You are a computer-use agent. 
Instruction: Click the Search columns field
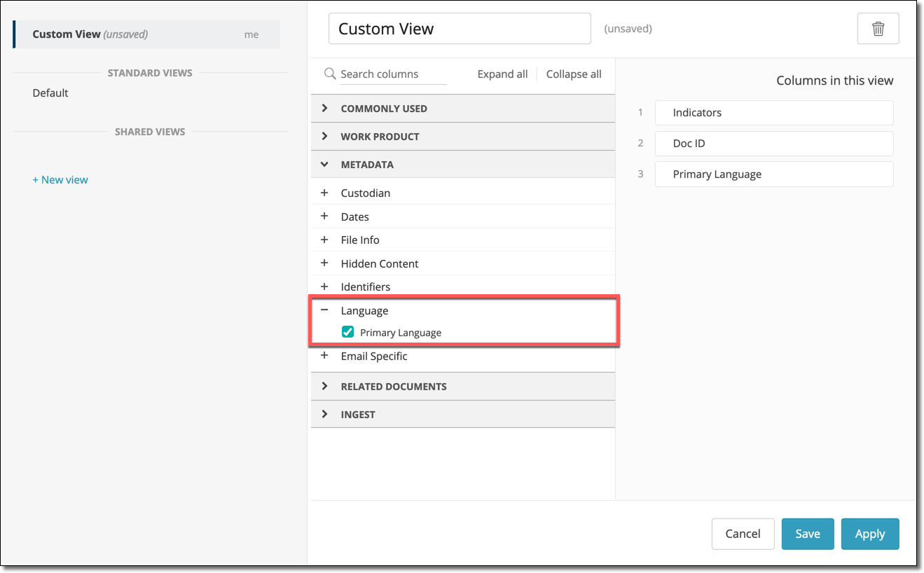tap(394, 74)
